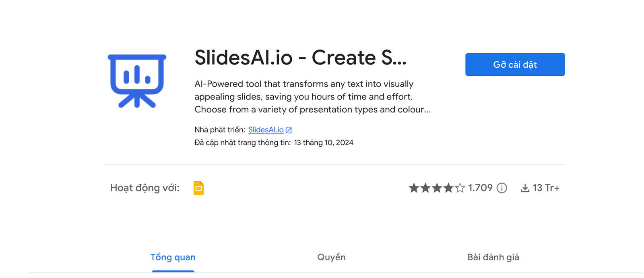Click the Hoạt động với label
The width and height of the screenshot is (644, 278).
(145, 188)
